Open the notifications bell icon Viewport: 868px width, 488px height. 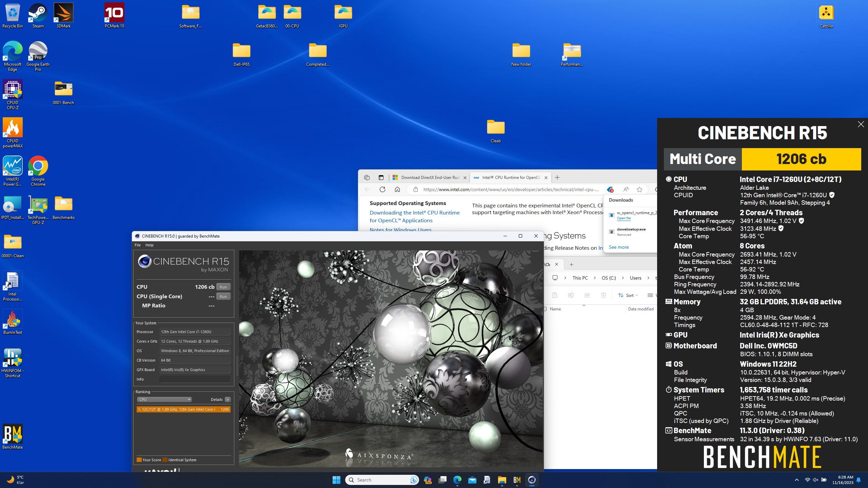pos(859,480)
